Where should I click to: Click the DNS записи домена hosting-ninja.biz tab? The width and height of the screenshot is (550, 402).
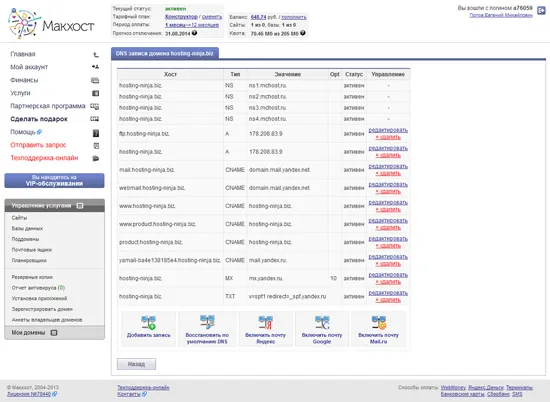(165, 53)
